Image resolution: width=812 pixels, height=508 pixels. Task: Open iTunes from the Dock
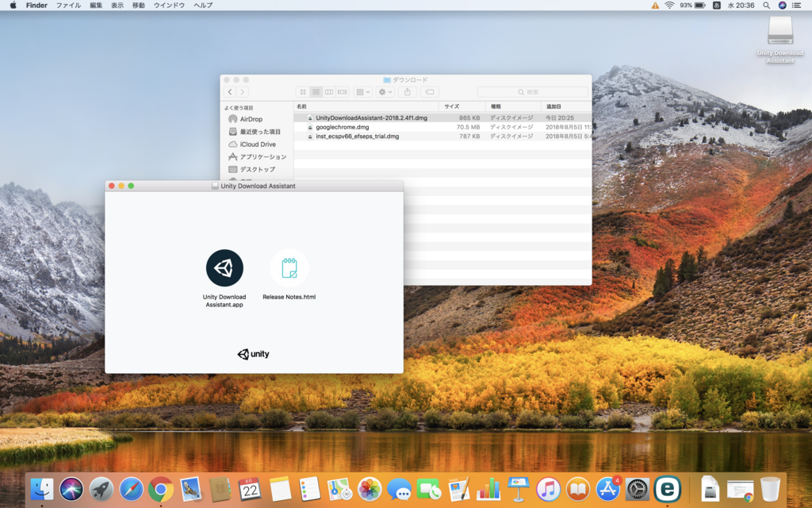point(548,489)
